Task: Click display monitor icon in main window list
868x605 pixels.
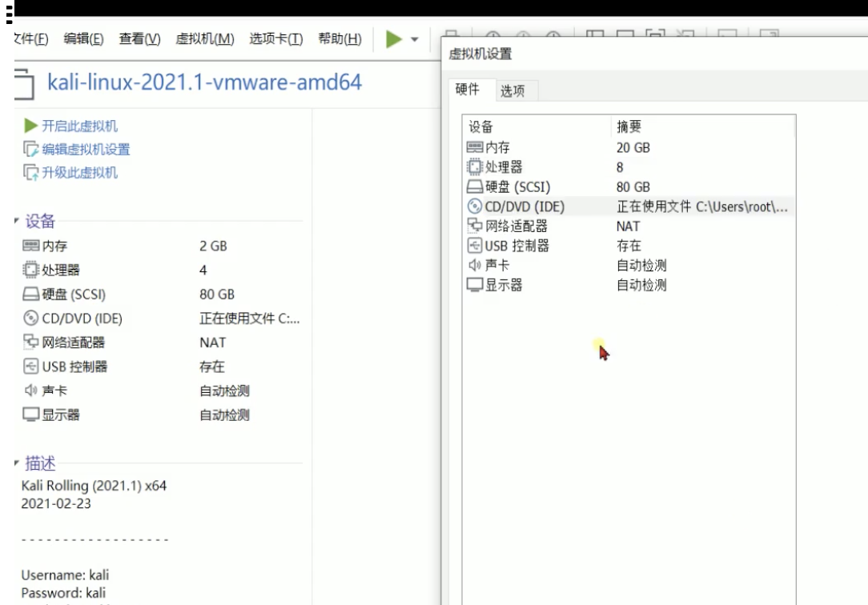Action: tap(31, 415)
